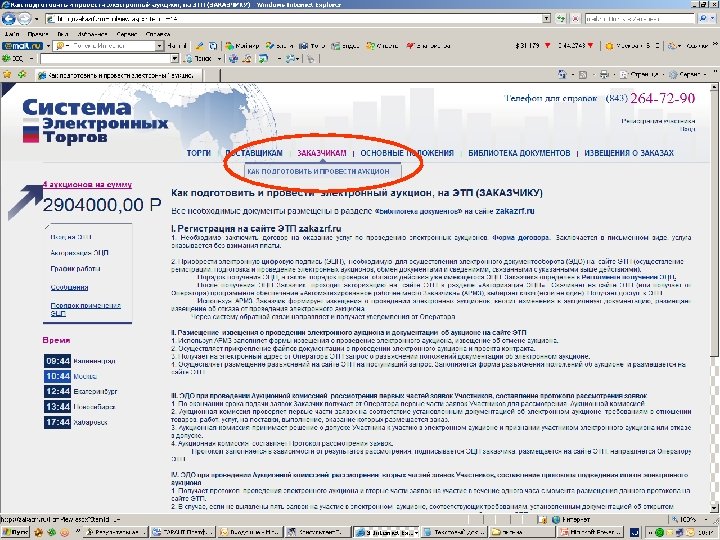Click into the browser address bar
This screenshot has width=720, height=540.
[294, 19]
